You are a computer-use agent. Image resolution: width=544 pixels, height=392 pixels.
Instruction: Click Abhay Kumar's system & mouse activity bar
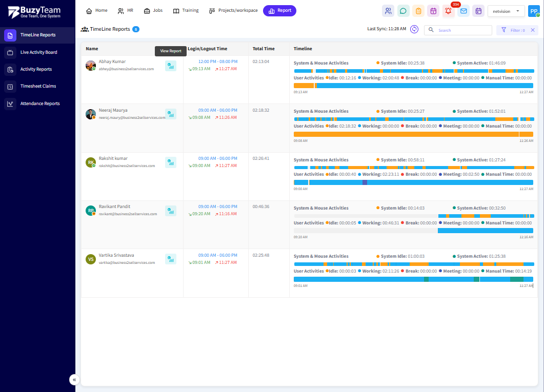point(414,71)
